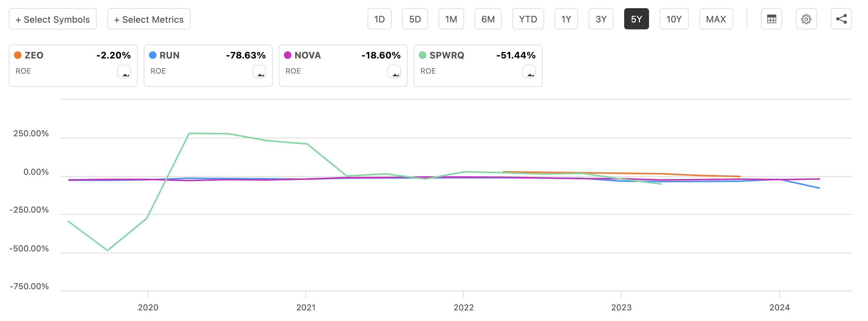Open the data table view icon

[x=771, y=19]
